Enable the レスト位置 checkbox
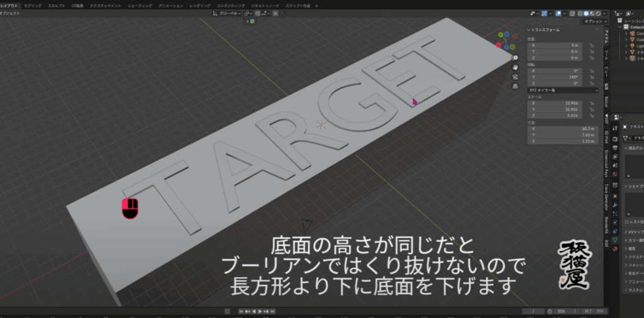Viewport: 644px width, 318px height. coord(627,222)
